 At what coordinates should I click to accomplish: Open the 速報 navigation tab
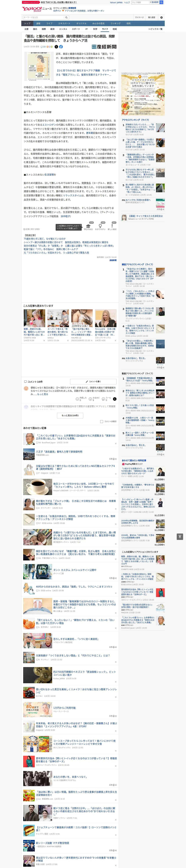click(x=38, y=24)
